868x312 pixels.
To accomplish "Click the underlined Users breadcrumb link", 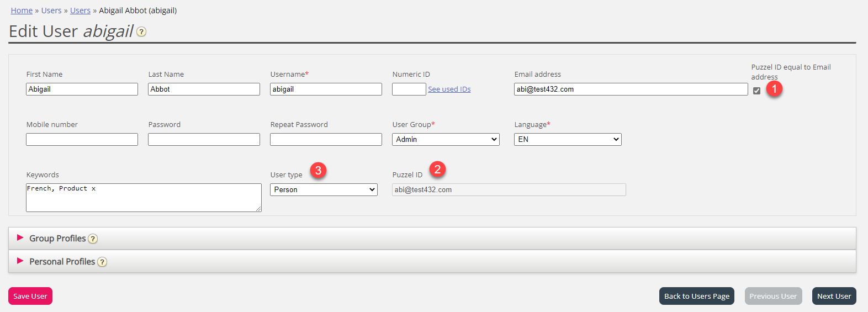I will (x=80, y=10).
